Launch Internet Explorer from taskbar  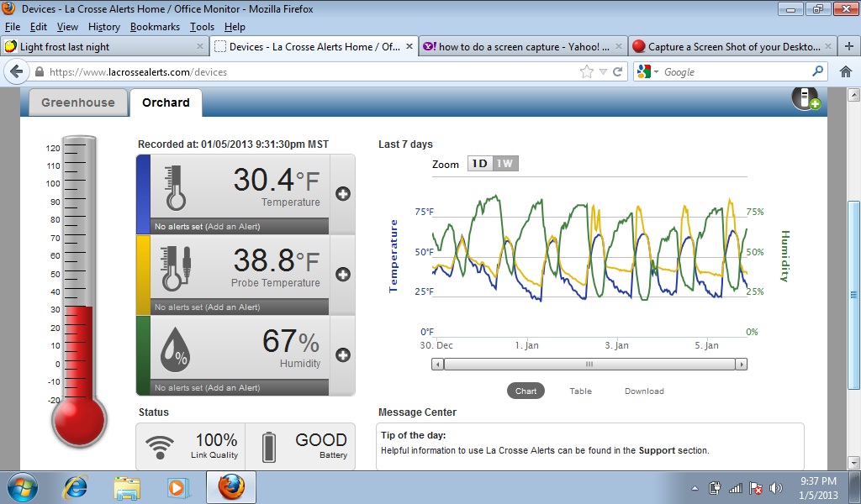76,487
